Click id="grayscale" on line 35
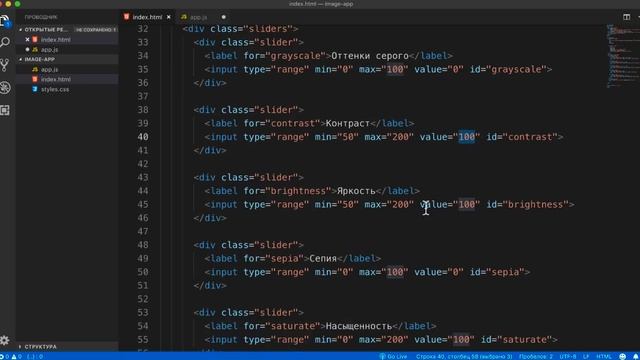 point(508,69)
